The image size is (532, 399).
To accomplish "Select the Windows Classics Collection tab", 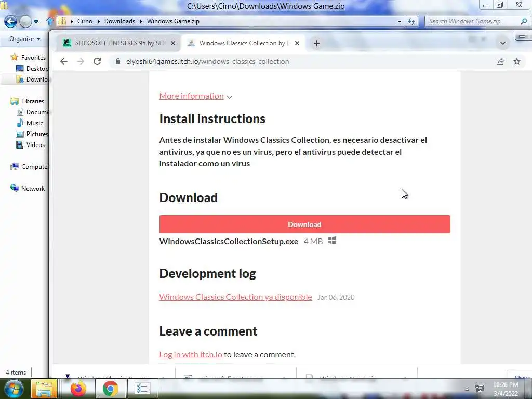I will pos(243,43).
